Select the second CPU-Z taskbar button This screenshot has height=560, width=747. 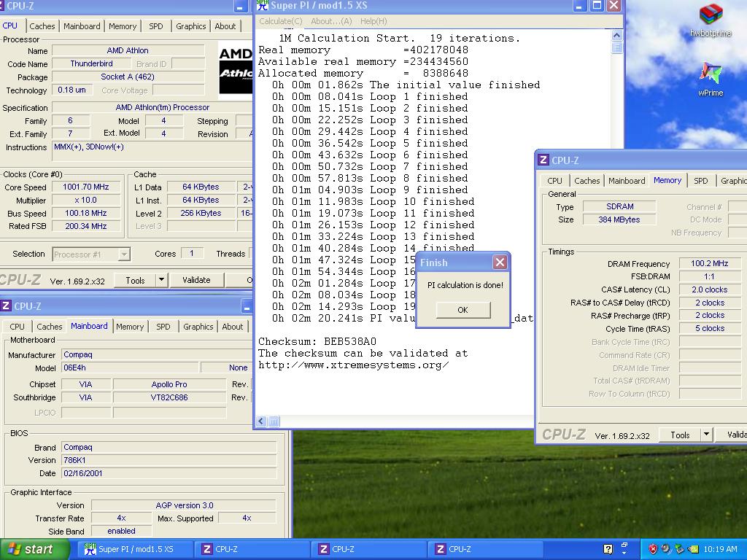tap(368, 549)
